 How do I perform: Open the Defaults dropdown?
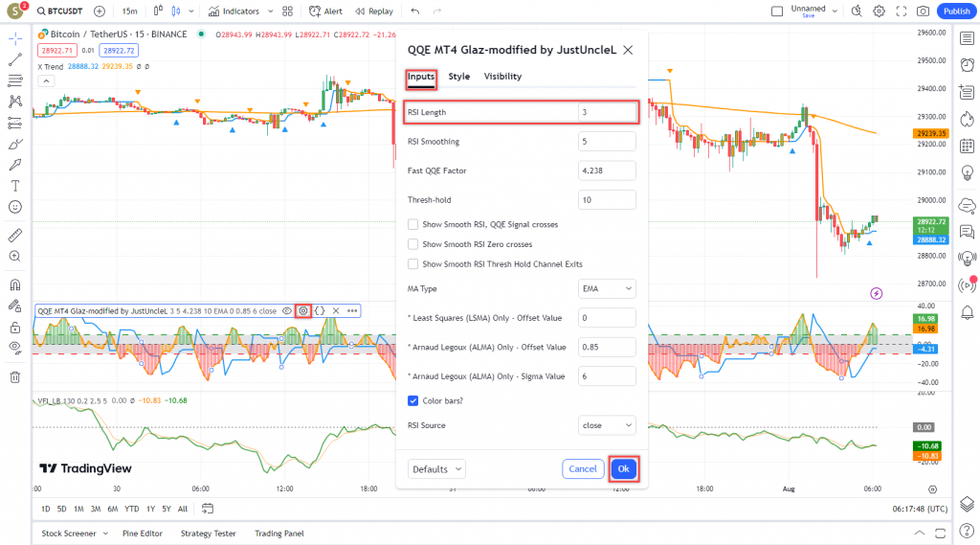(x=436, y=468)
